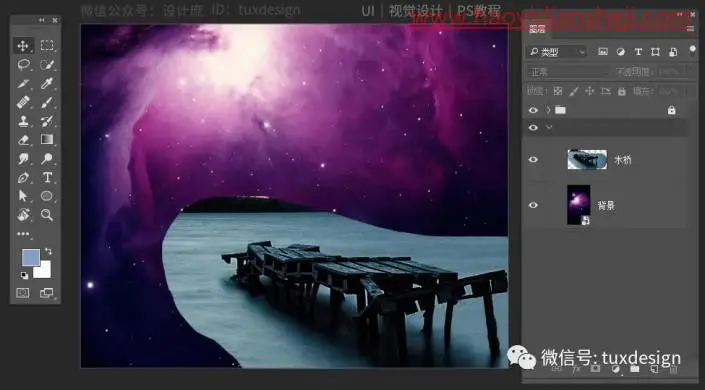
Task: Filter layers by shape layers
Action: tap(655, 52)
